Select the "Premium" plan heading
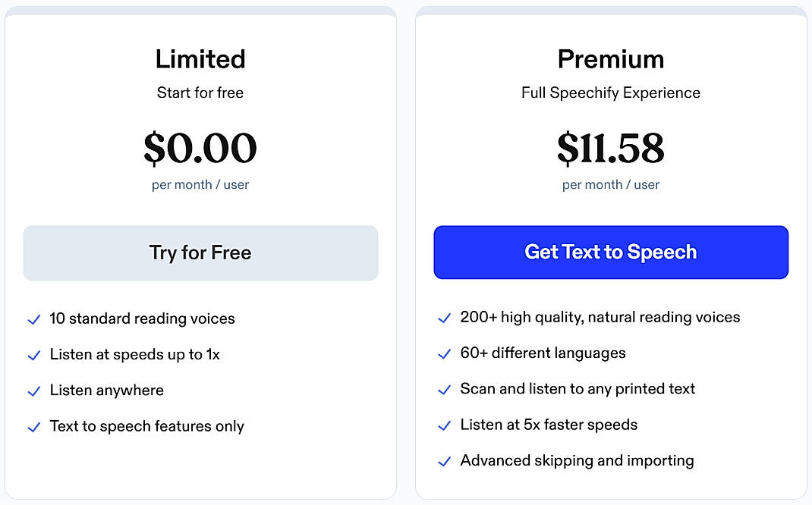 611,59
